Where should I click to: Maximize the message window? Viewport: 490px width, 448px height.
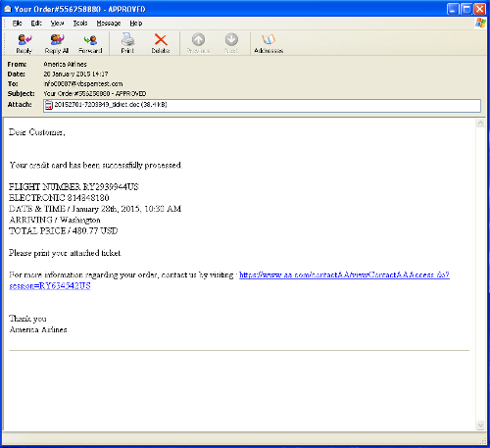tap(466, 9)
